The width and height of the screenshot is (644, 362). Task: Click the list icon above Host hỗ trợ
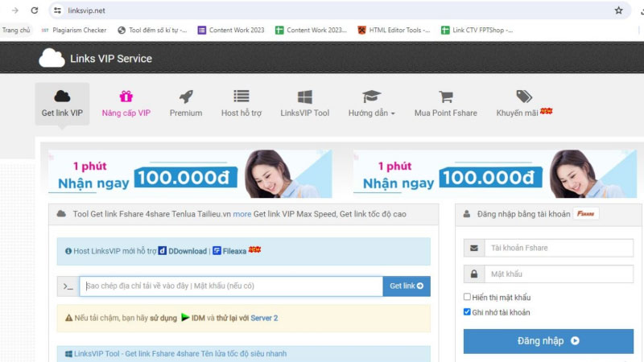(241, 96)
